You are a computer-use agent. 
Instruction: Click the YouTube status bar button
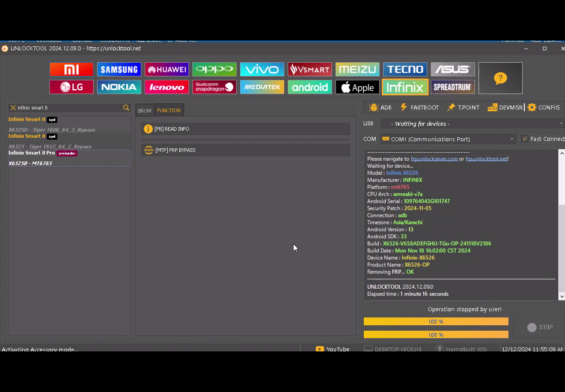(x=332, y=349)
